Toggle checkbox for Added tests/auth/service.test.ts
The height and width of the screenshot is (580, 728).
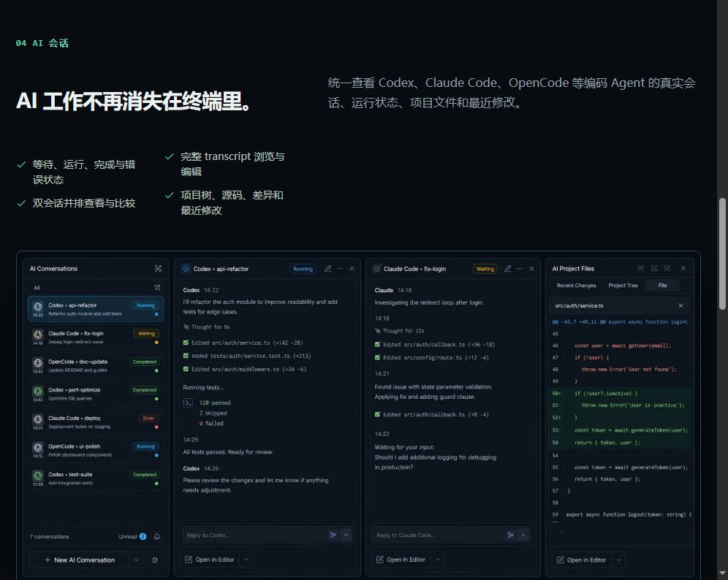(186, 356)
